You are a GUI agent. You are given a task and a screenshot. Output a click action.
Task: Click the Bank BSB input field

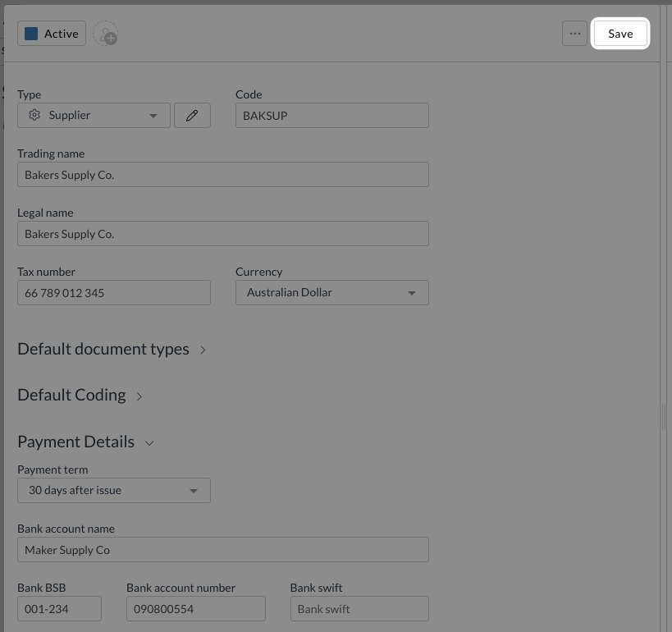click(59, 609)
